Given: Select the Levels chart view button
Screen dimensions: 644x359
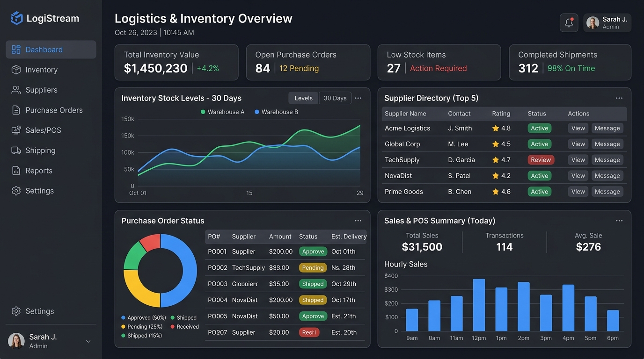Looking at the screenshot, I should point(303,98).
